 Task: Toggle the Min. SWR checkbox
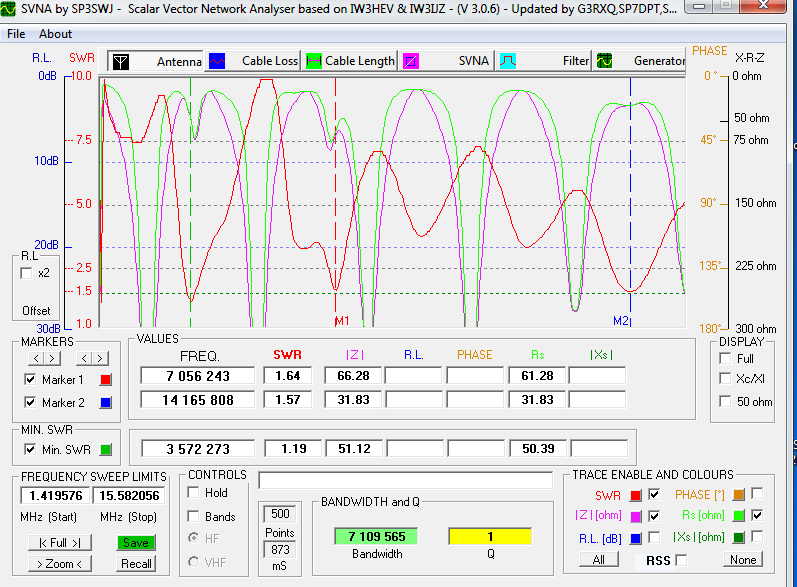tap(30, 449)
